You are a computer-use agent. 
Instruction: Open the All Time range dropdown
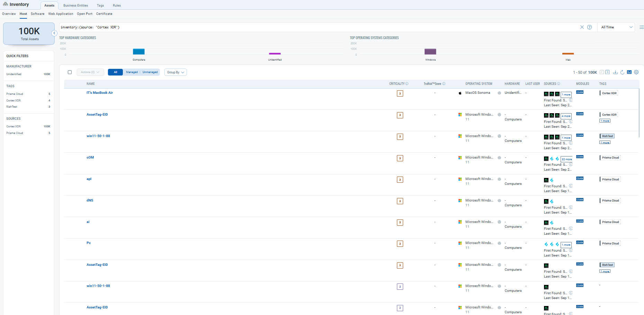point(616,27)
